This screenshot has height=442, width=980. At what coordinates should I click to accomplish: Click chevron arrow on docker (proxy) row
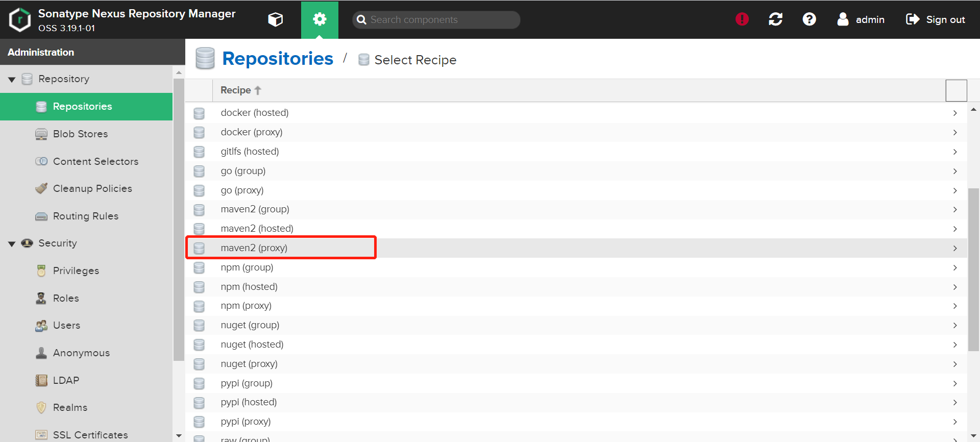pos(955,132)
